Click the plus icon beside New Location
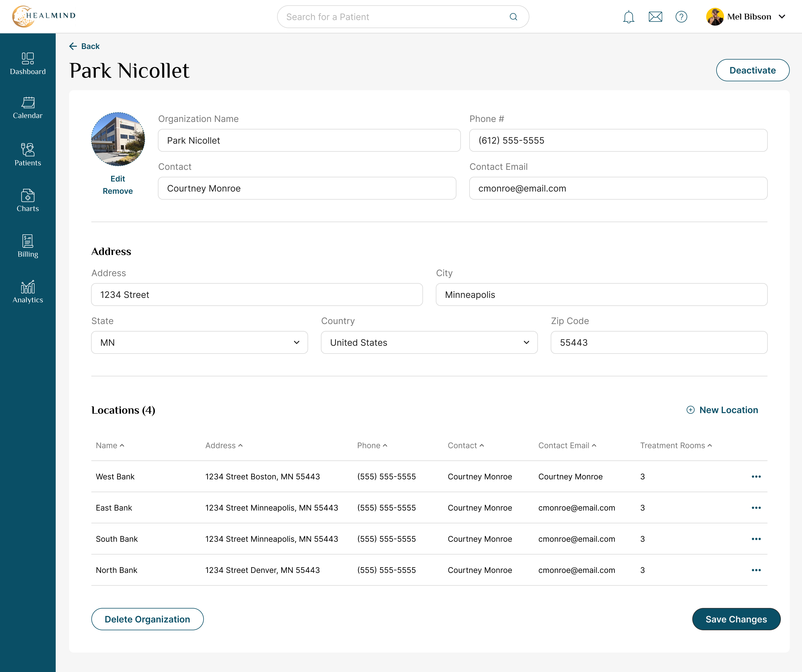The width and height of the screenshot is (802, 672). point(691,410)
